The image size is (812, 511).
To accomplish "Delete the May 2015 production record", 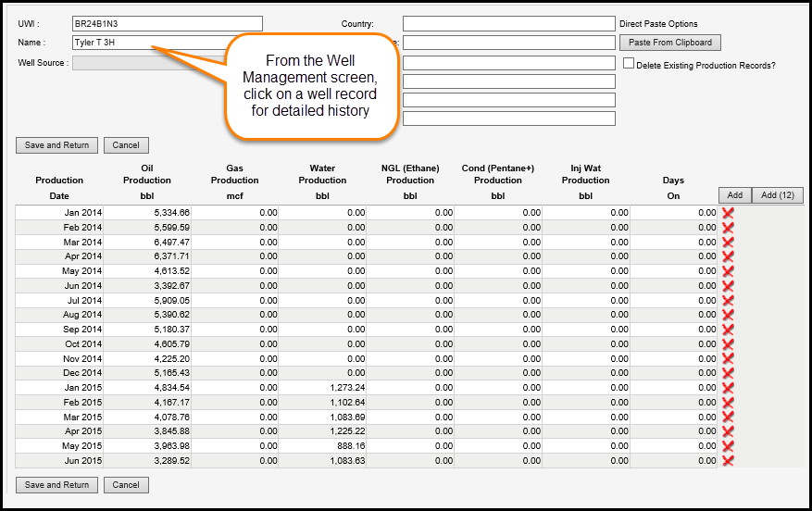I will tap(728, 446).
